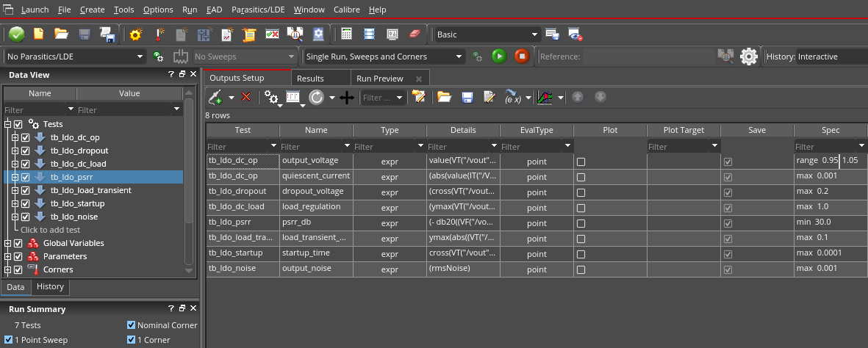Click the Save As multi-disk icon in the top toolbar
Viewport: 868px width, 348px height.
[107, 35]
